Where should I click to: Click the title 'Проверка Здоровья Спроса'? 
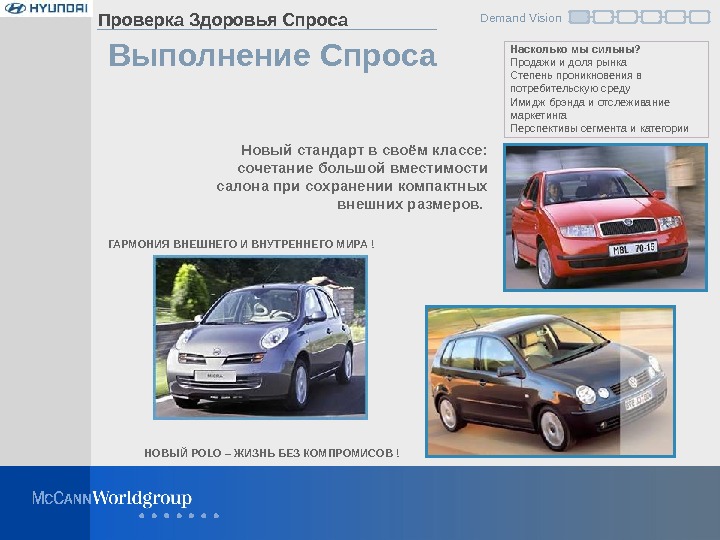coord(223,20)
